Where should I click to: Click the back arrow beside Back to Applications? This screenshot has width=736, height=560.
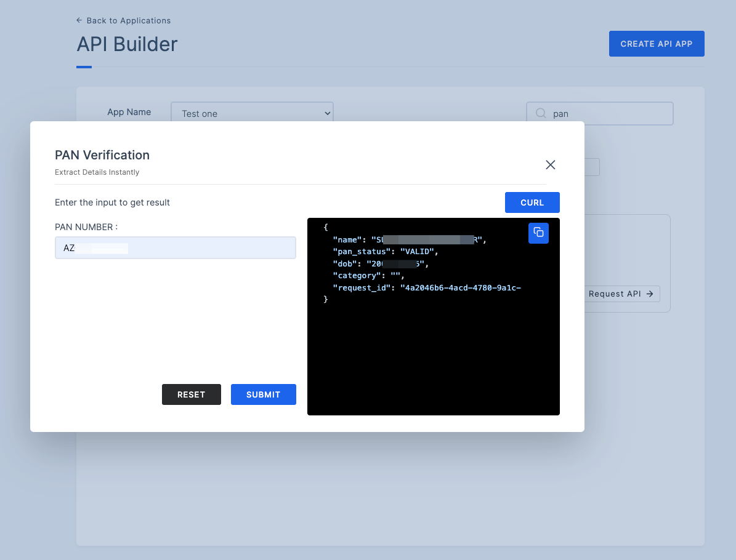point(79,20)
